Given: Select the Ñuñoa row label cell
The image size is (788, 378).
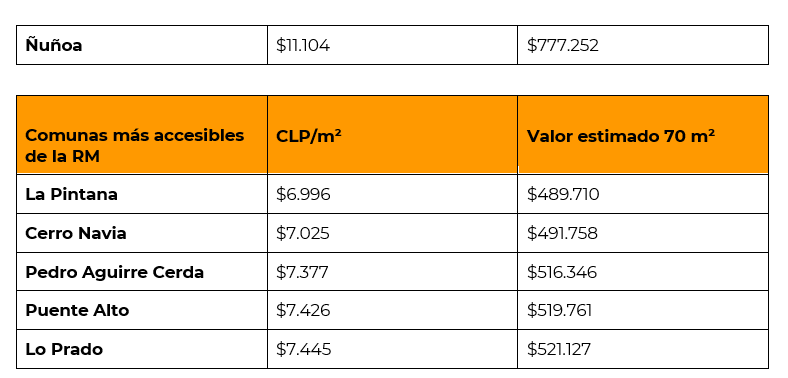Looking at the screenshot, I should 142,45.
